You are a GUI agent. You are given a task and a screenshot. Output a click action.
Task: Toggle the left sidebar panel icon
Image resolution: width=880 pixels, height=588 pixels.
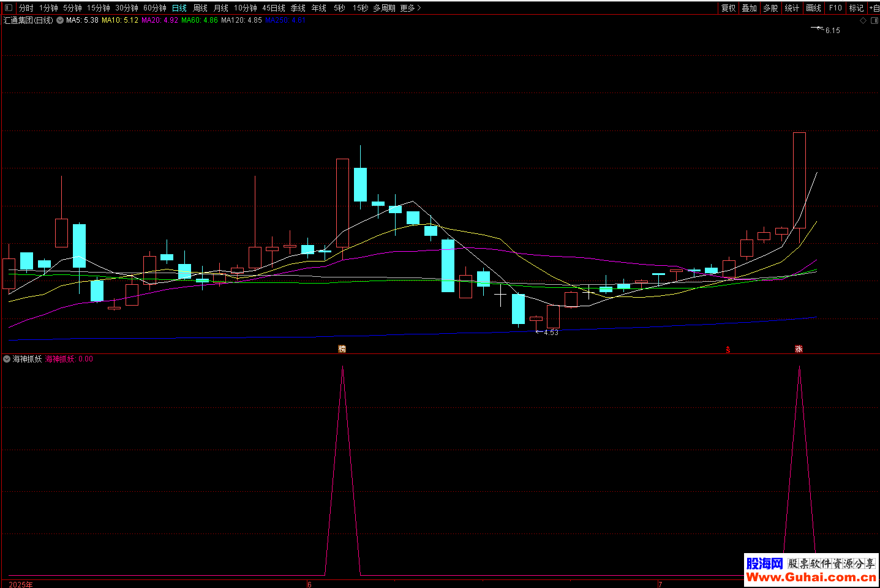click(x=8, y=8)
